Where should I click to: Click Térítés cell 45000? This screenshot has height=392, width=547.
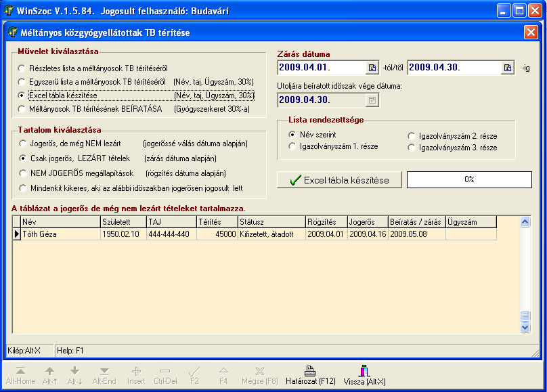click(217, 234)
